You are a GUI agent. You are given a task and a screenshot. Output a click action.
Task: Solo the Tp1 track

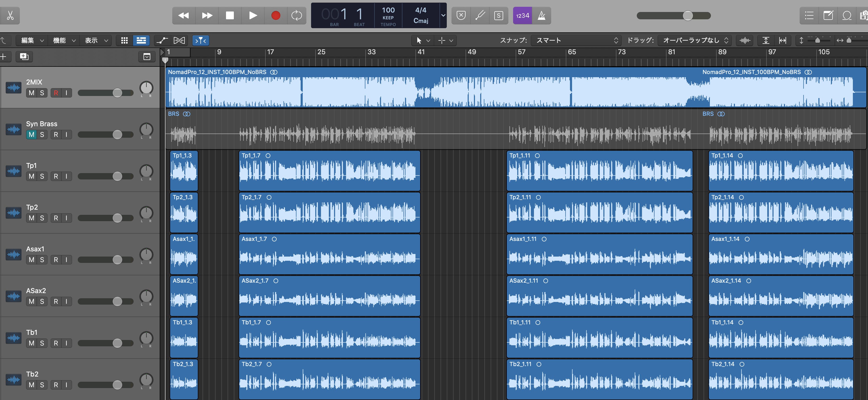tap(42, 177)
